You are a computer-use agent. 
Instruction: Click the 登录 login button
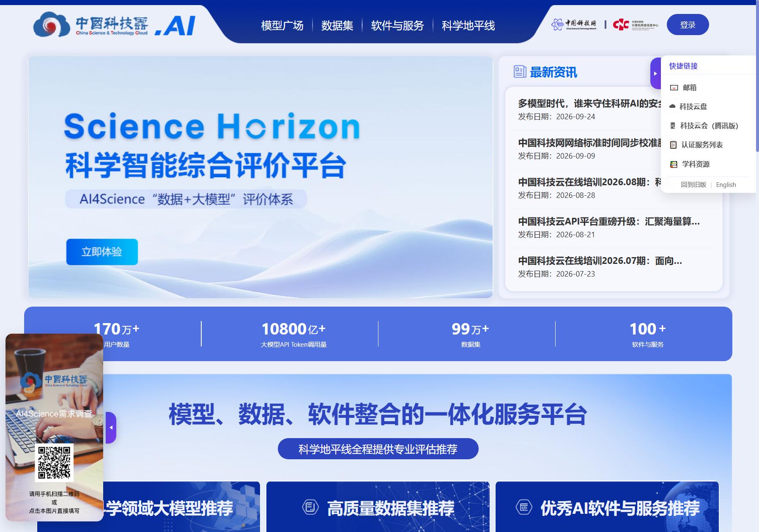tap(688, 25)
